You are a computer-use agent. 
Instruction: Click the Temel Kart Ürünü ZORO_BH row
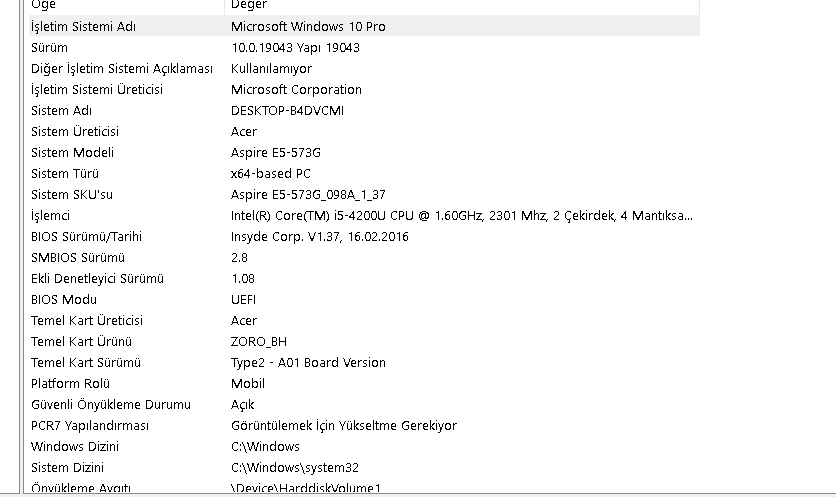pos(364,341)
